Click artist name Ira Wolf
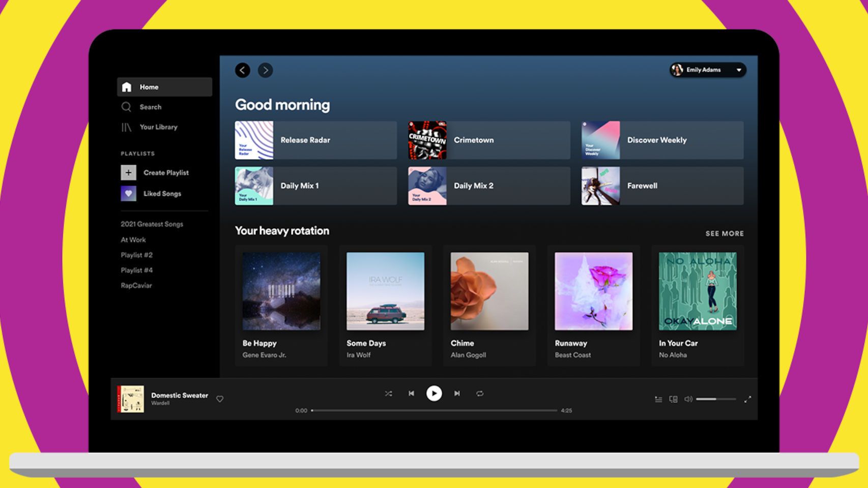 (358, 355)
